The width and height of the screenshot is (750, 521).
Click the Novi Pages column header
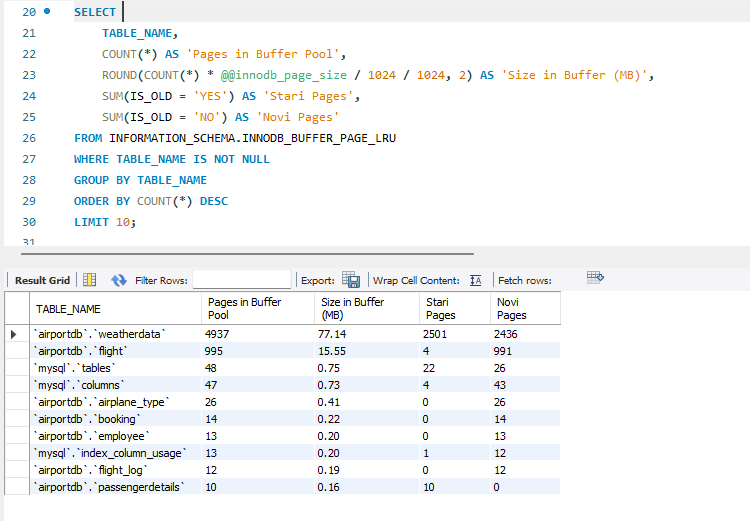tap(512, 308)
